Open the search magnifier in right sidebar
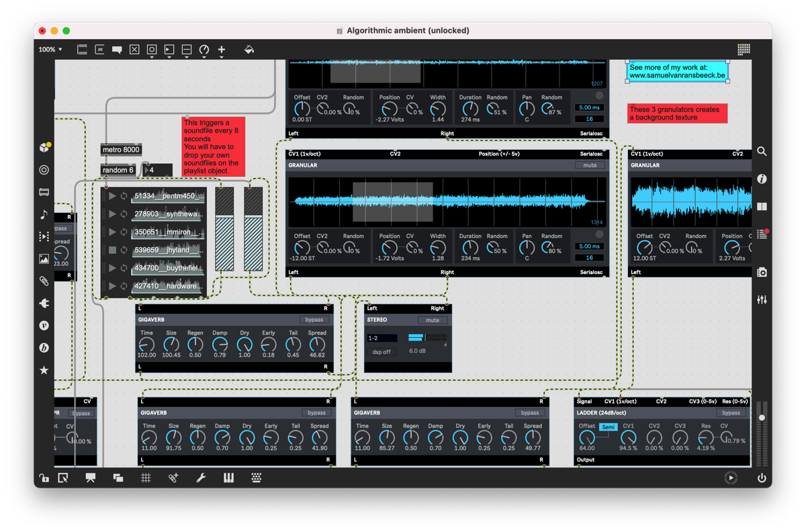This screenshot has height=532, width=806. tap(762, 151)
